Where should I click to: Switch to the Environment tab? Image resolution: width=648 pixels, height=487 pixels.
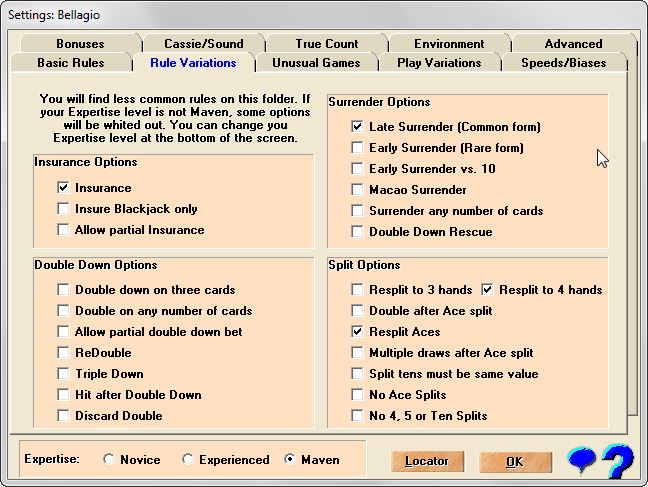(449, 44)
